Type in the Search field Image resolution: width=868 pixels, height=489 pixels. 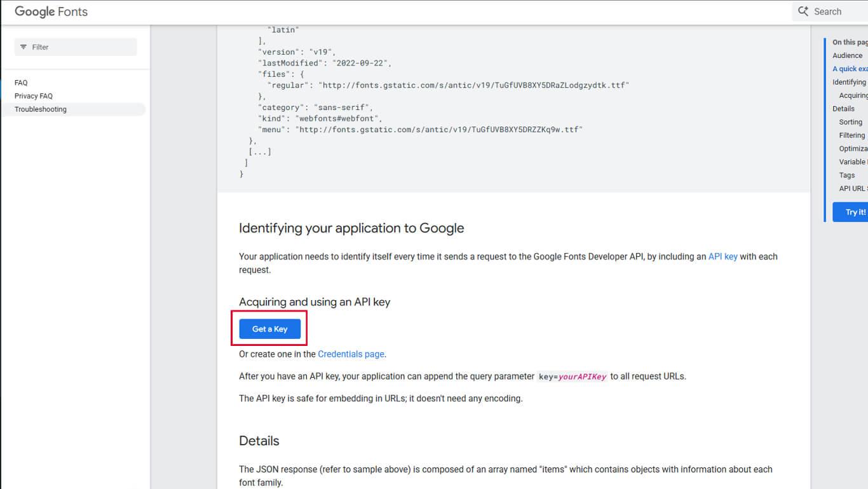832,11
